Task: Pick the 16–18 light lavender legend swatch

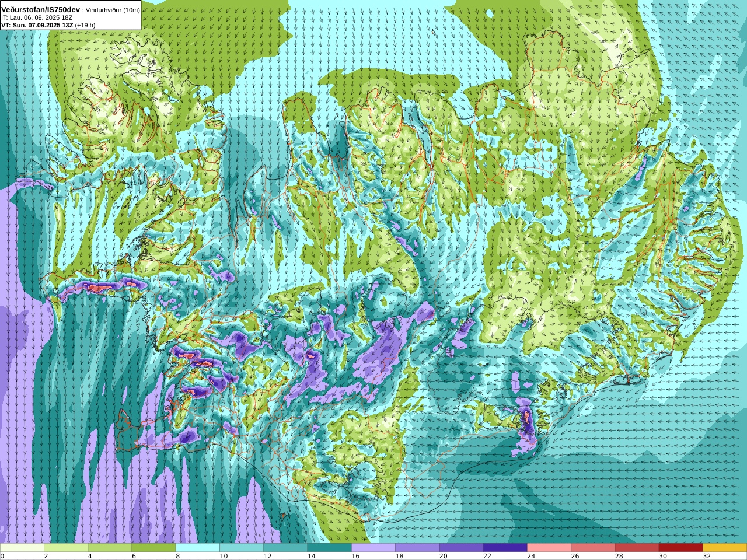Action: [373, 548]
